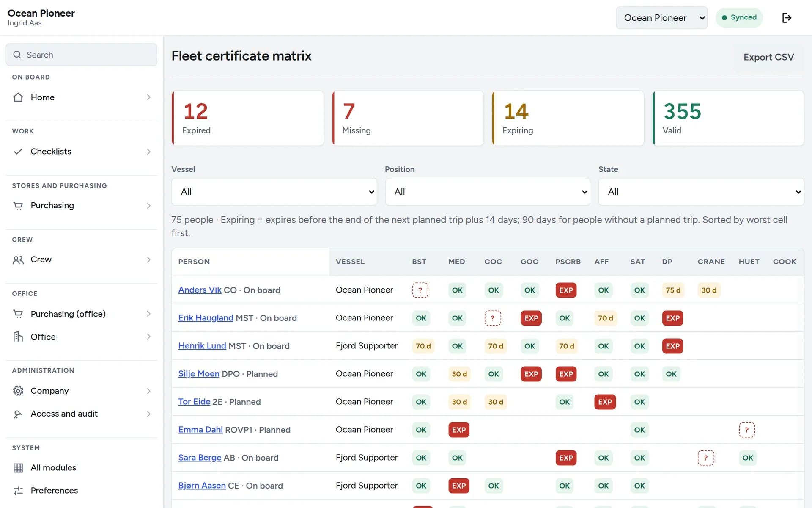Viewport: 812px width, 508px height.
Task: Click the PSCRB column header
Action: (x=568, y=262)
